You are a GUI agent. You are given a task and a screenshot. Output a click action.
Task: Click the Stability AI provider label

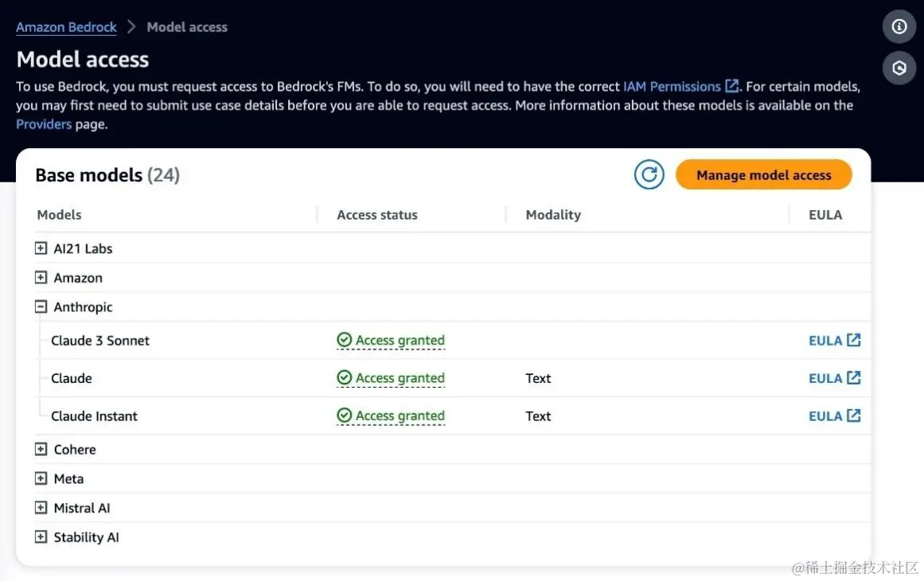click(x=86, y=537)
